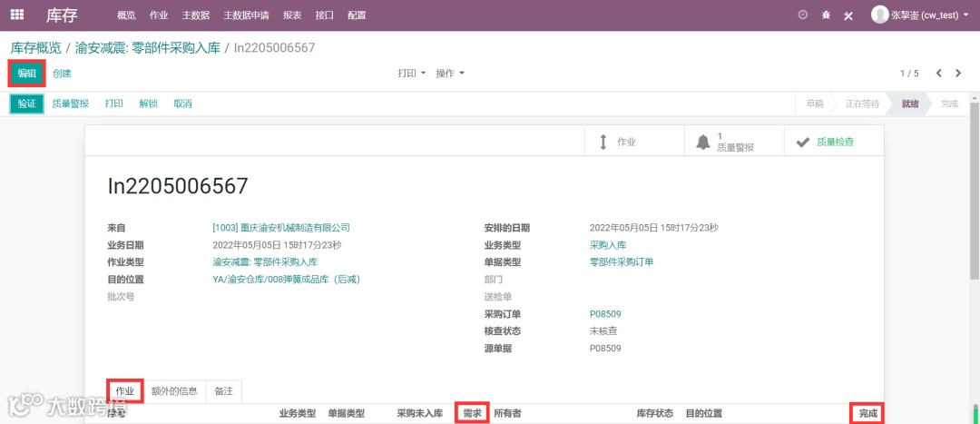Screen dimensions: 980x424
Task: Go to previous record arrow
Action: tap(939, 74)
